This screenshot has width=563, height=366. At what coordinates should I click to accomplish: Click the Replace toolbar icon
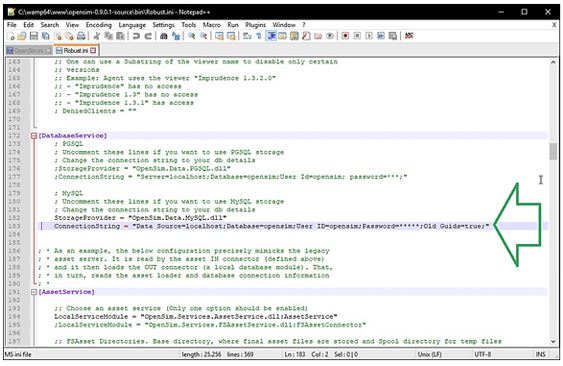[176, 36]
